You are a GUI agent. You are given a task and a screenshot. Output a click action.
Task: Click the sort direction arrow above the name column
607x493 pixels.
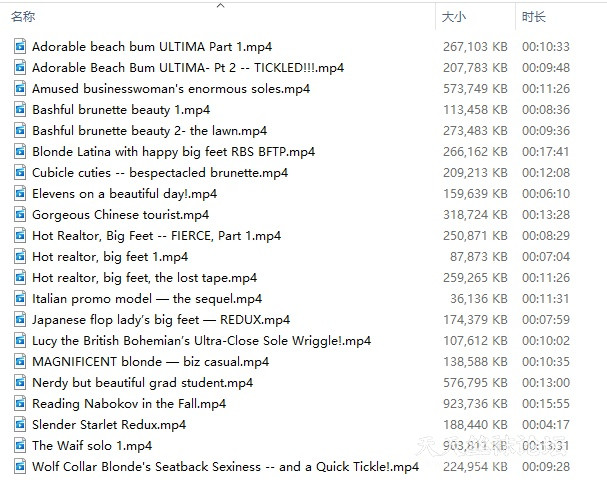click(x=221, y=6)
